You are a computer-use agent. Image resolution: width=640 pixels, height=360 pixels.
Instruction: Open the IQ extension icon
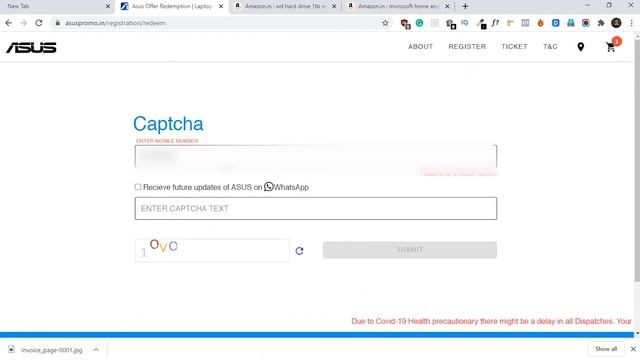(x=464, y=23)
